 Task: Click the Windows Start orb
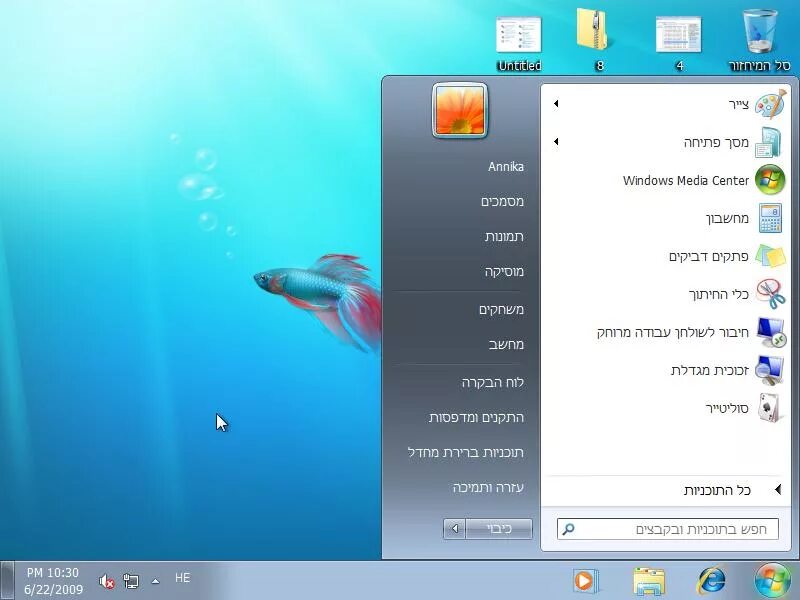772,581
